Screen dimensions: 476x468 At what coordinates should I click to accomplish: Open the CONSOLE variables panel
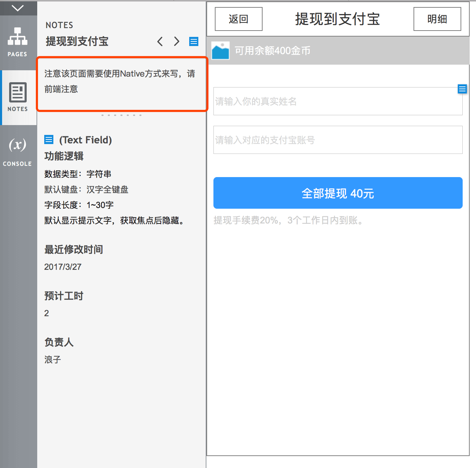[x=18, y=152]
